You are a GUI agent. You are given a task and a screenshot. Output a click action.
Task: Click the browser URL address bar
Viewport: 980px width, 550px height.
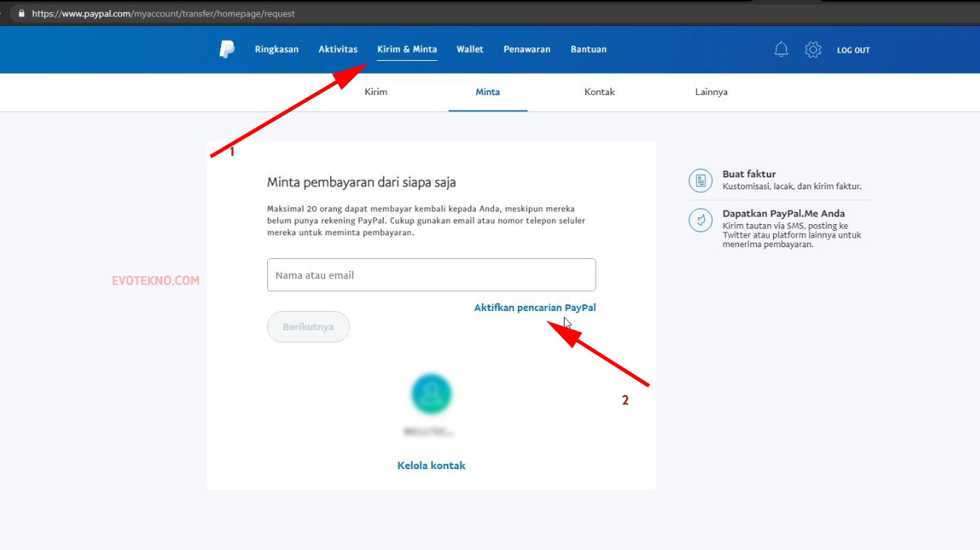click(490, 13)
